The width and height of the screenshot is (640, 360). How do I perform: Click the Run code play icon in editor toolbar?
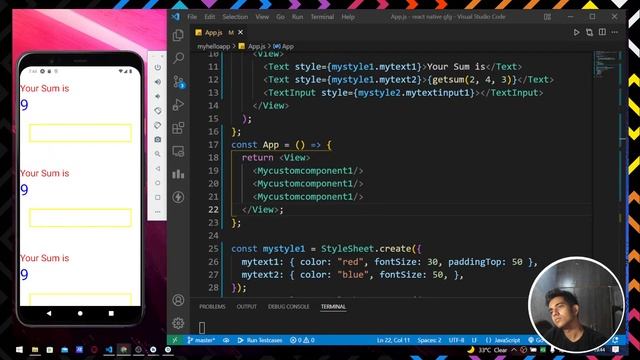(x=576, y=32)
